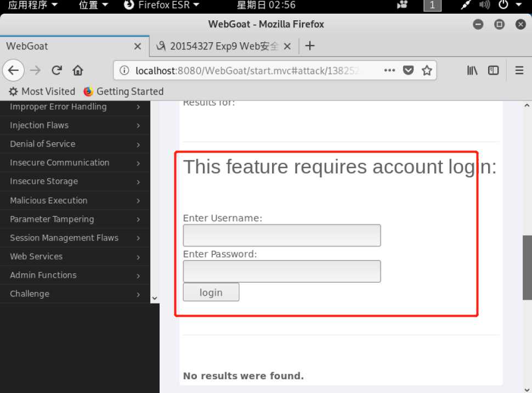Open the volume control in top panel
532x393 pixels.
pyautogui.click(x=484, y=5)
